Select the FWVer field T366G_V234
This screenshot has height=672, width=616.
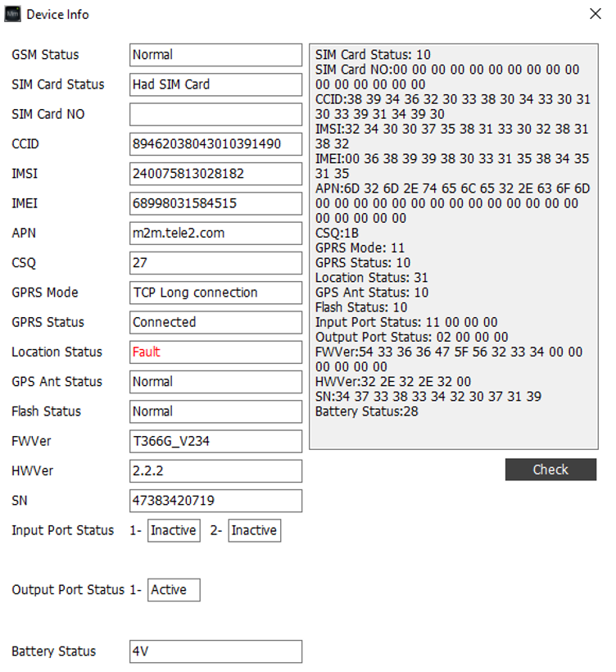[216, 442]
